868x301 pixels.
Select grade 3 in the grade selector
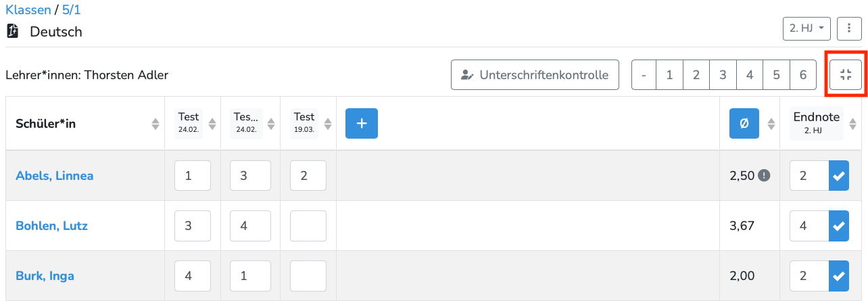pos(723,75)
